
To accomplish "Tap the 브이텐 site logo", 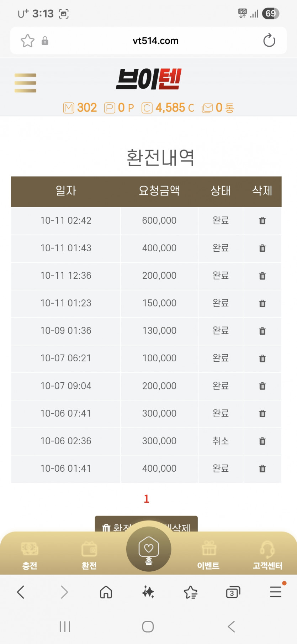I will (x=149, y=79).
